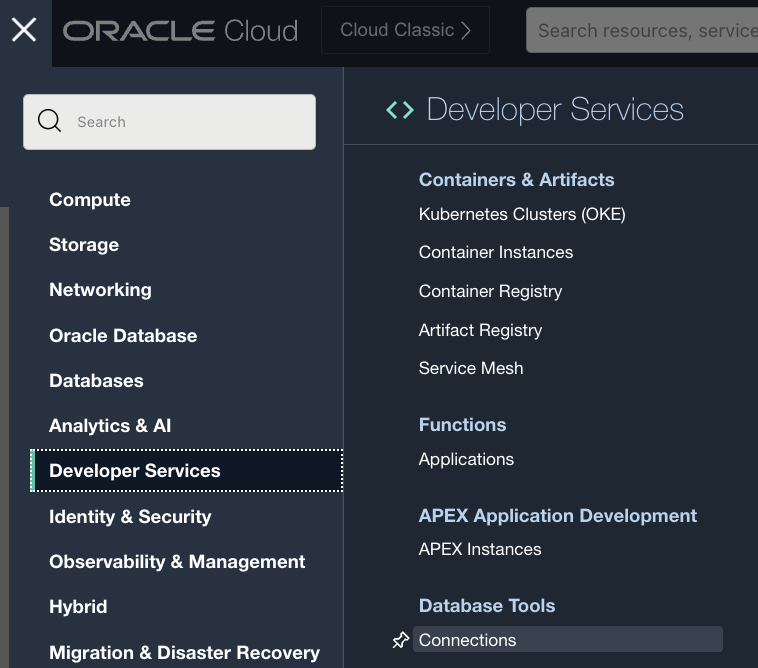Select Identity & Security category
Viewport: 758px width, 668px height.
[130, 517]
